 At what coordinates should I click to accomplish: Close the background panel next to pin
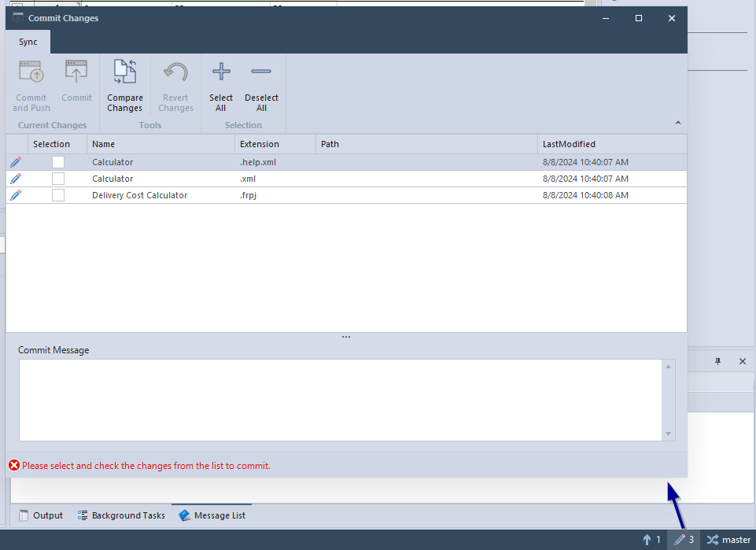coord(743,361)
